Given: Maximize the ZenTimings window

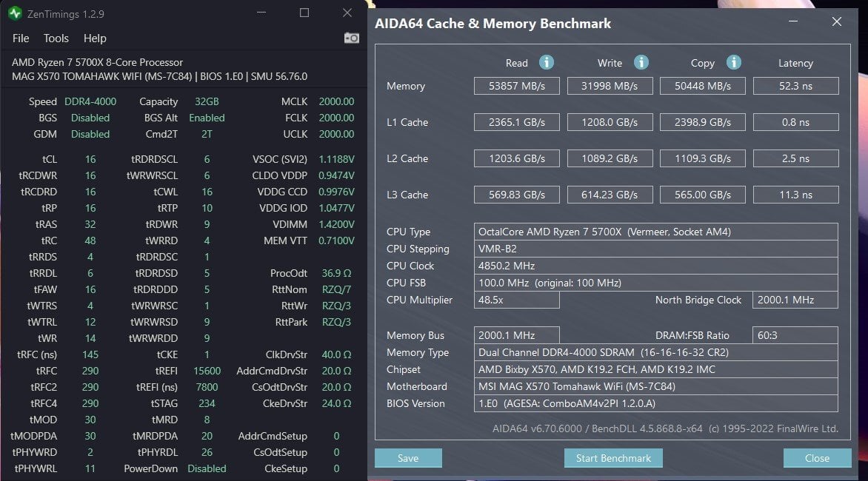Looking at the screenshot, I should point(304,13).
